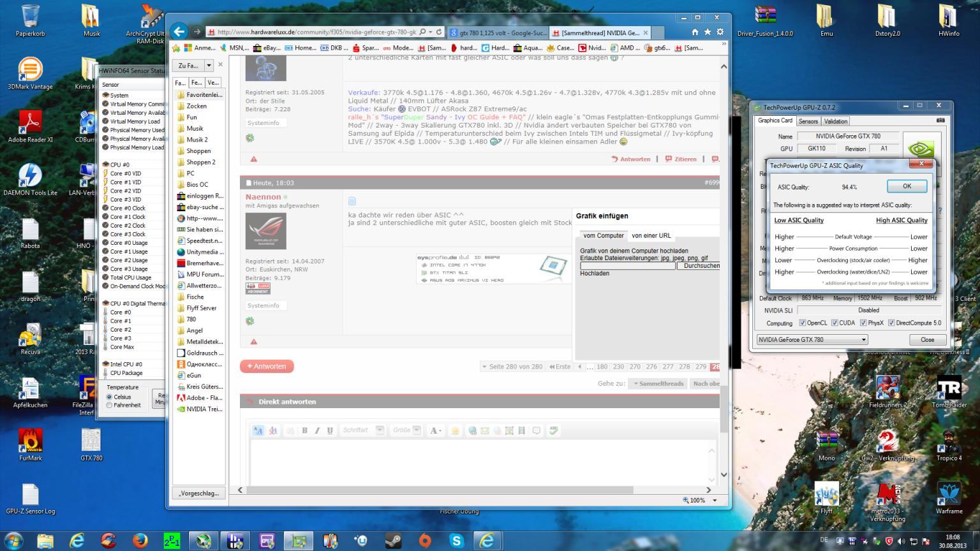The image size is (980, 551).
Task: Click the GPU-Z screenshot camera icon
Action: 940,120
